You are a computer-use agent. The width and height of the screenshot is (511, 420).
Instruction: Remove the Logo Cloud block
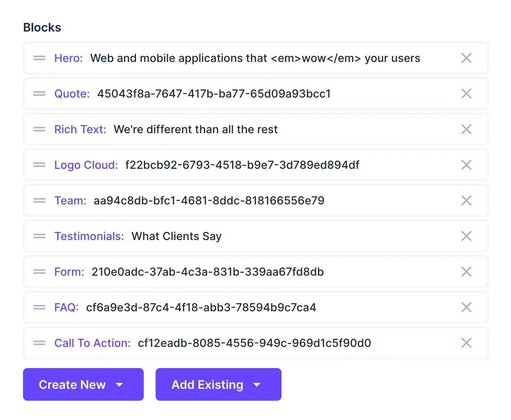tap(466, 165)
